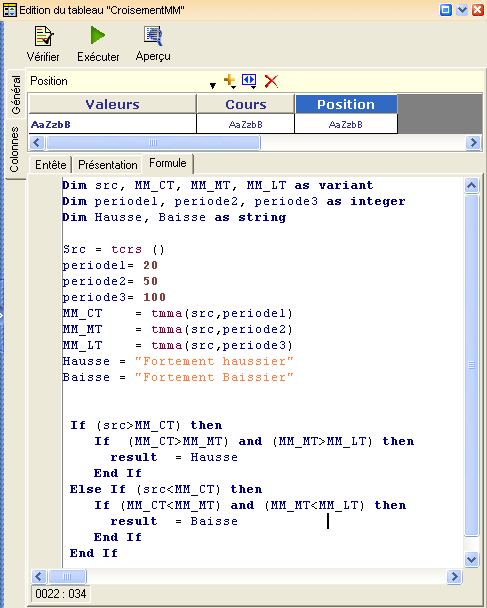This screenshot has width=487, height=608.
Task: Delete the column with the red X
Action: (271, 81)
